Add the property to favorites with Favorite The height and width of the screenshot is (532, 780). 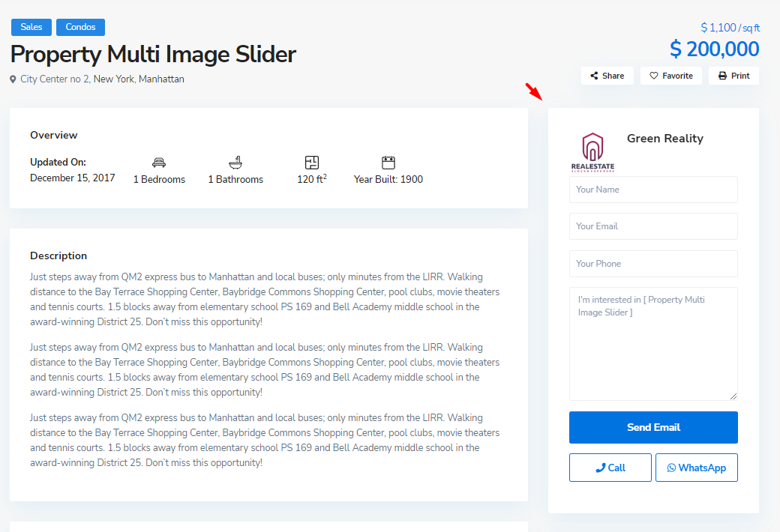[670, 76]
